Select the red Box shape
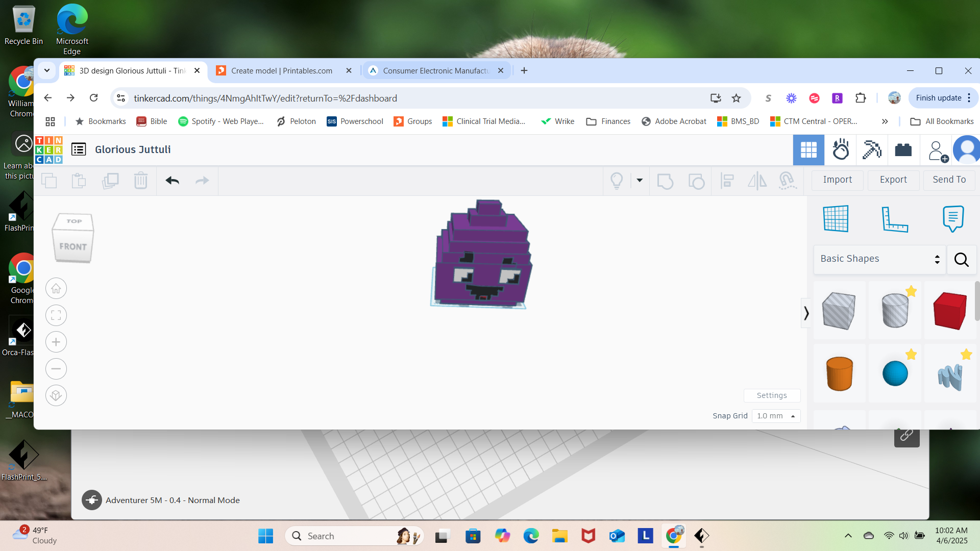Screen dimensions: 980x551 (x=950, y=310)
